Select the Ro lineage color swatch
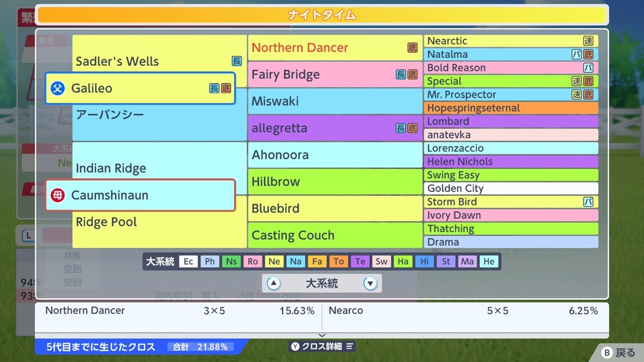The image size is (644, 362). coord(253,261)
